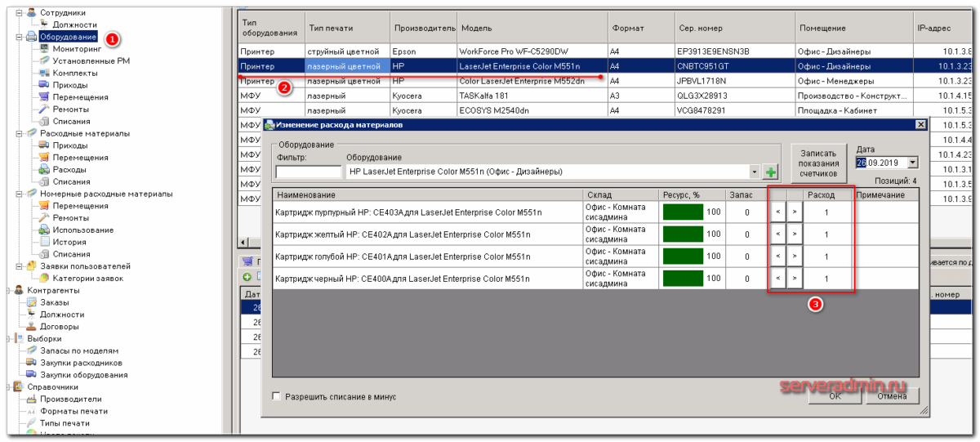Open the Оборудование combo box dropdown

(x=755, y=172)
